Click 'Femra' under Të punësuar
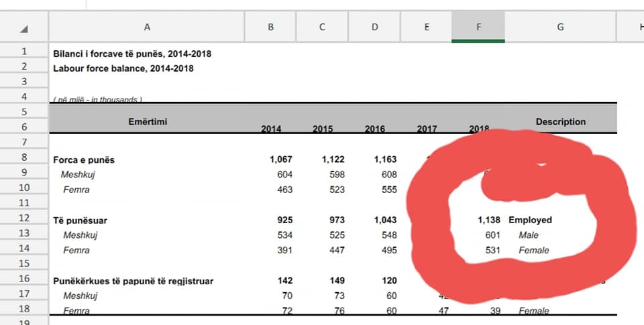644x325 pixels. click(x=76, y=251)
